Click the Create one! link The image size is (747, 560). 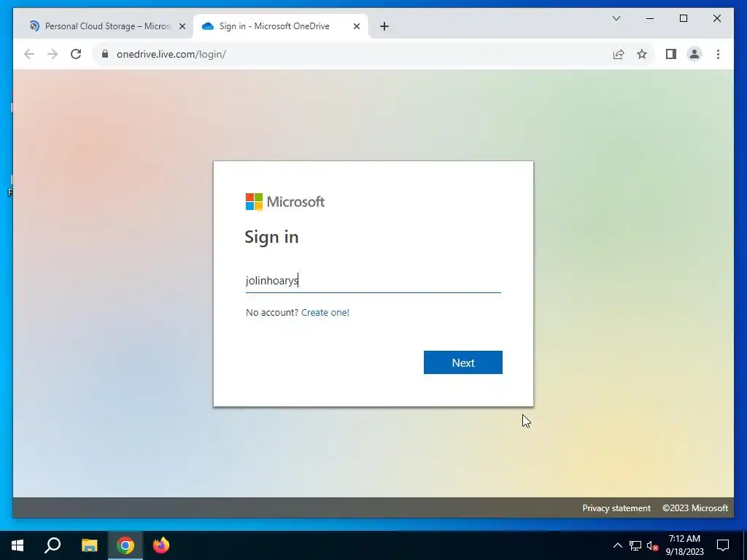click(325, 312)
